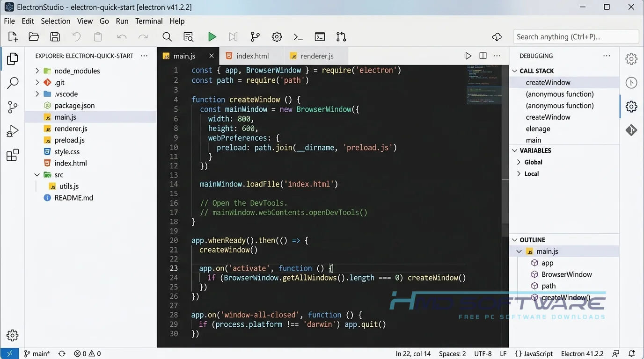The width and height of the screenshot is (644, 359).
Task: Click the Electron 41.2.2 status item
Action: pos(582,354)
